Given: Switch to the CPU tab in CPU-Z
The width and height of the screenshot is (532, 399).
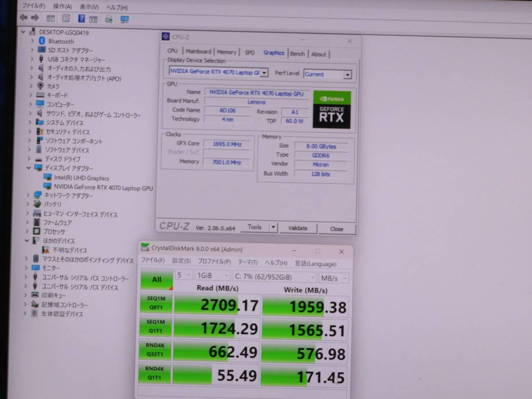Looking at the screenshot, I should pos(172,51).
